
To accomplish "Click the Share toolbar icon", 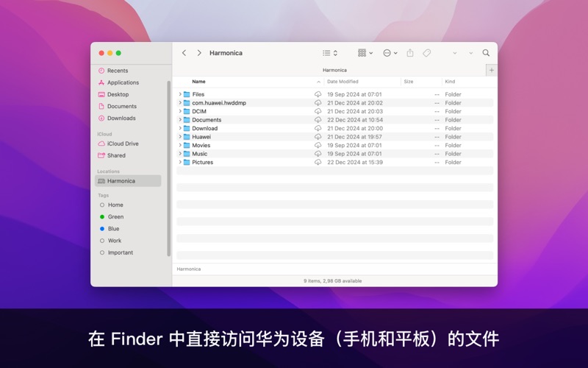I will click(x=410, y=53).
